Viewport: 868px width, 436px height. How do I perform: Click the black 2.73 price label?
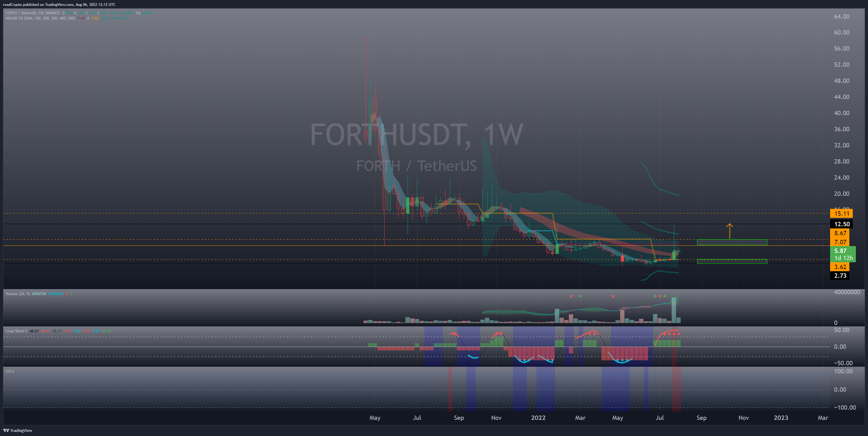point(840,275)
